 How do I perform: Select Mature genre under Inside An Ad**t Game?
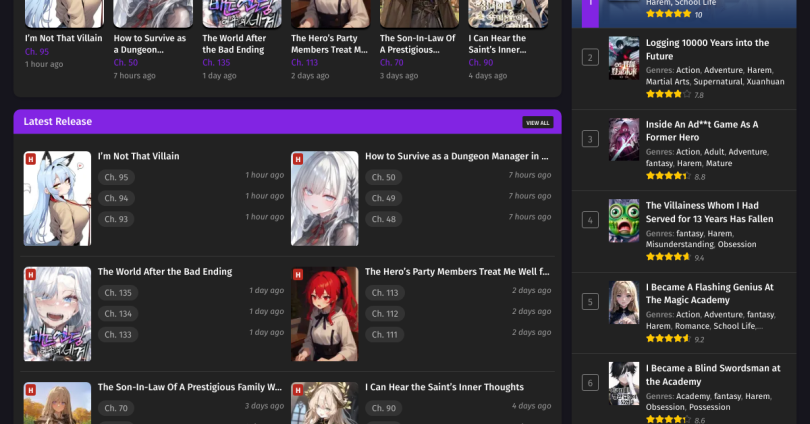click(719, 163)
